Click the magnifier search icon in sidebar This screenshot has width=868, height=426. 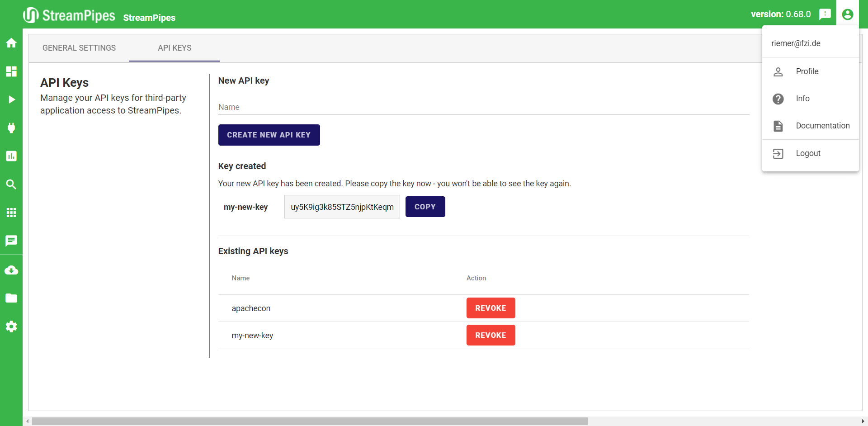click(x=11, y=185)
